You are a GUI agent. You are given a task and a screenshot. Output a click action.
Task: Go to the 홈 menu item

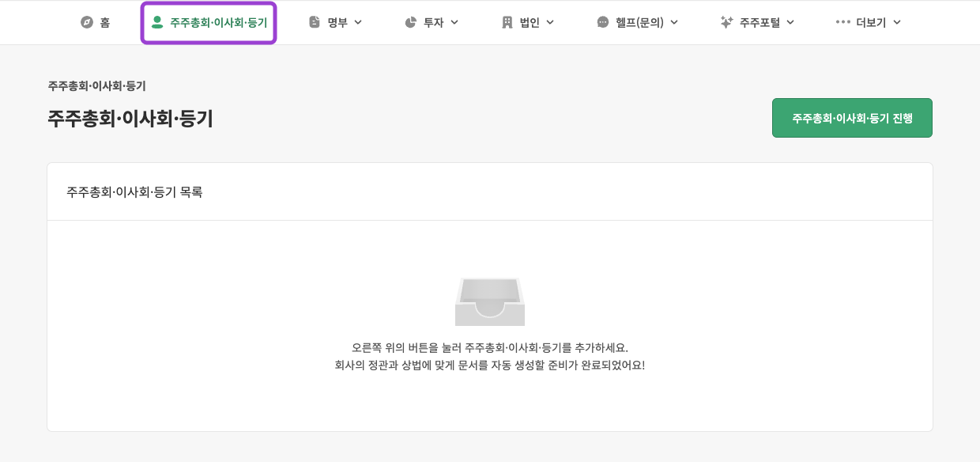point(96,22)
